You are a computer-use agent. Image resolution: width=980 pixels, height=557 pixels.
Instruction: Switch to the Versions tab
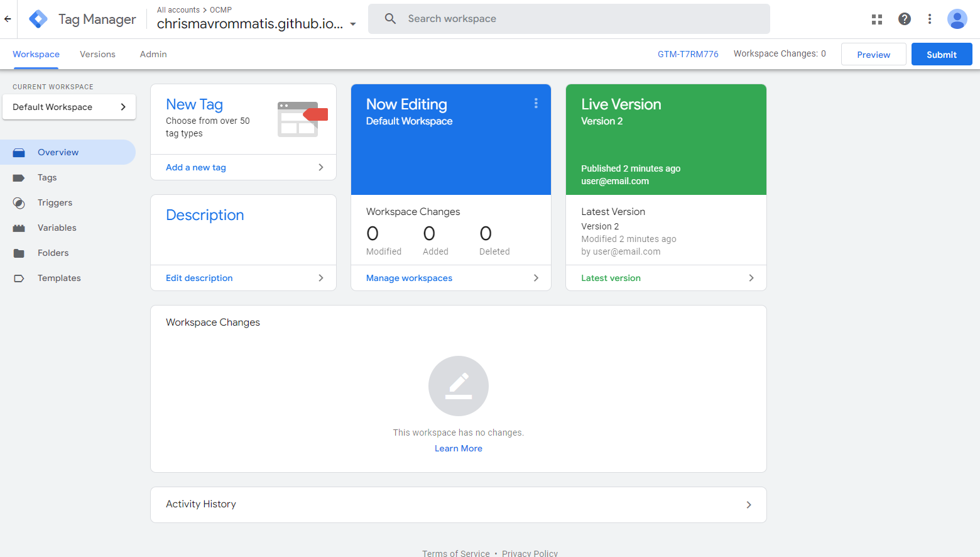[97, 54]
